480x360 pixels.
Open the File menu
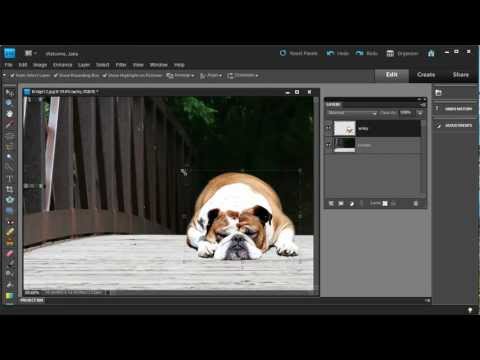(8, 65)
